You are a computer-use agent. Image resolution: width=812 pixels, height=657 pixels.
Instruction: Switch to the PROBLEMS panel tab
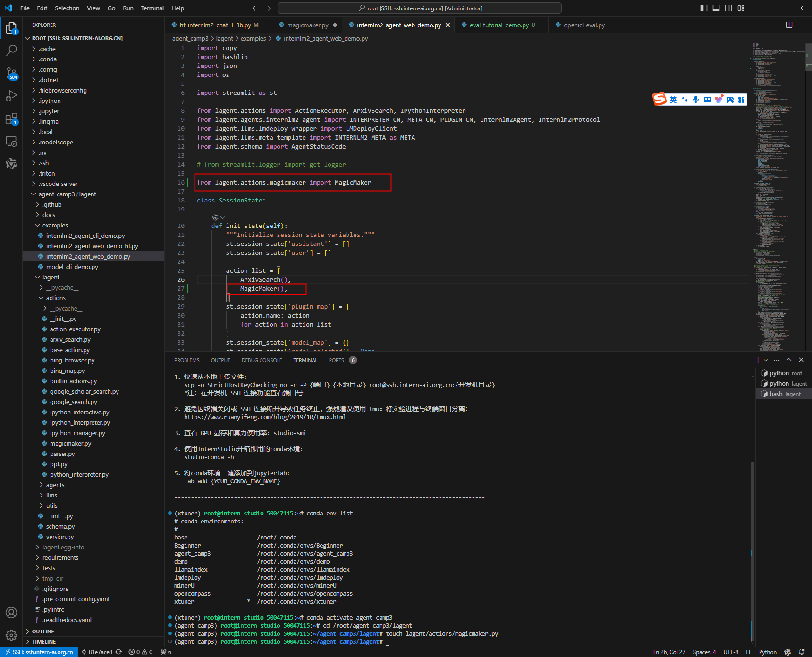click(187, 360)
